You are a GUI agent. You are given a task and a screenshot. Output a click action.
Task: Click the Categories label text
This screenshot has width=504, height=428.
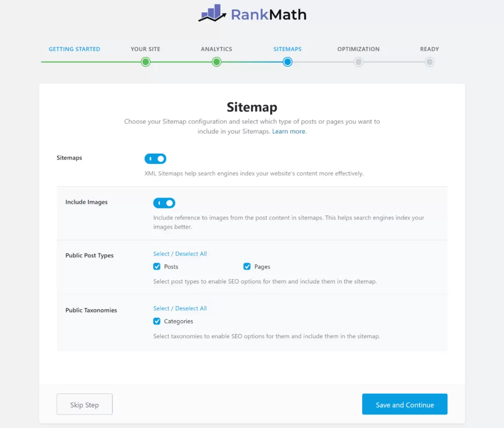pos(178,321)
